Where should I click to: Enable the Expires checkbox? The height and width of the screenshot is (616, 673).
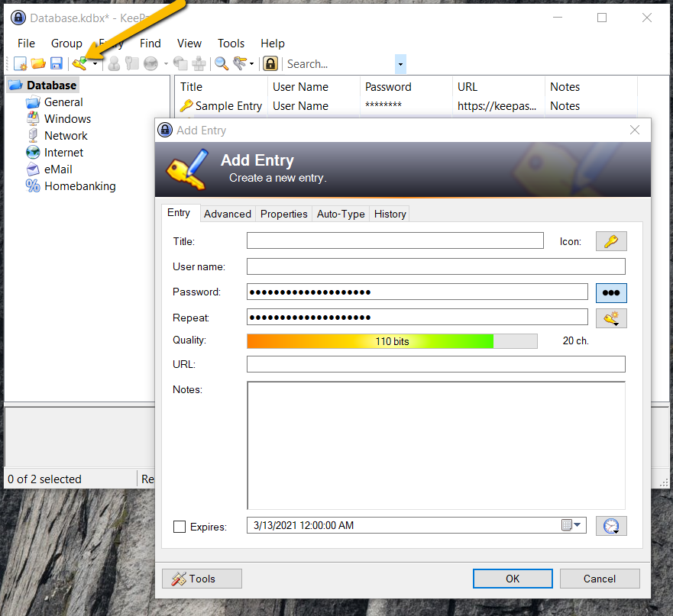coord(179,526)
